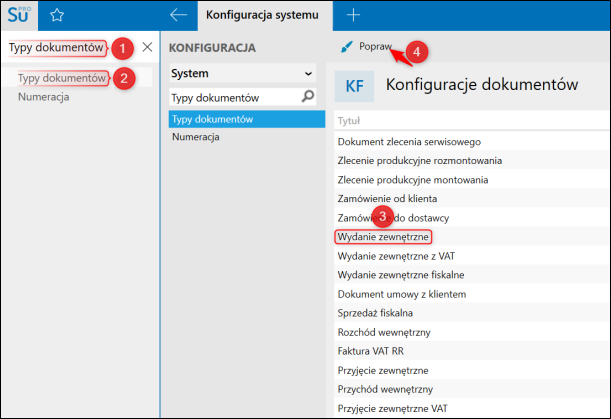
Task: Click the magnifier search icon in configuration
Action: pyautogui.click(x=308, y=96)
